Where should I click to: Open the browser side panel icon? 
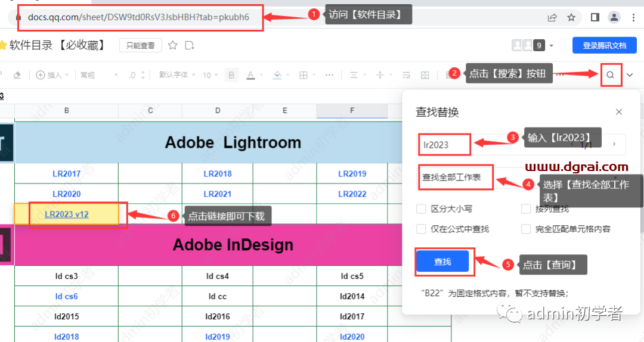(x=595, y=17)
